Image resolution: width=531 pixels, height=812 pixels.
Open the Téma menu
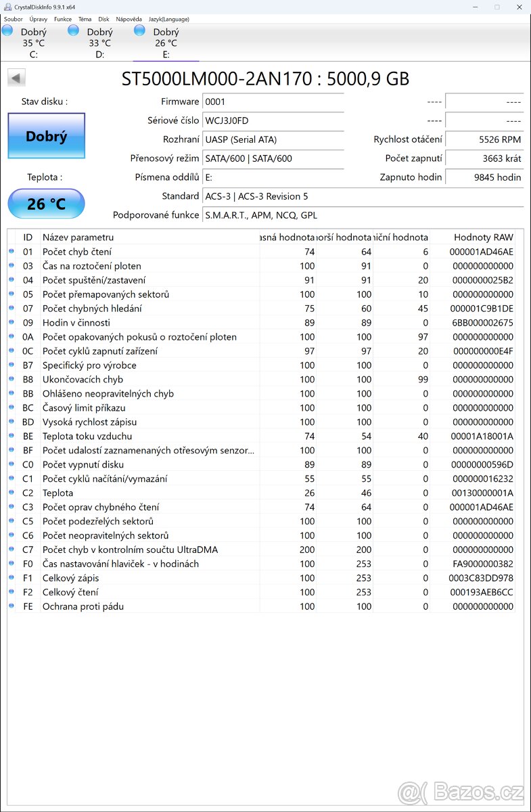(85, 19)
